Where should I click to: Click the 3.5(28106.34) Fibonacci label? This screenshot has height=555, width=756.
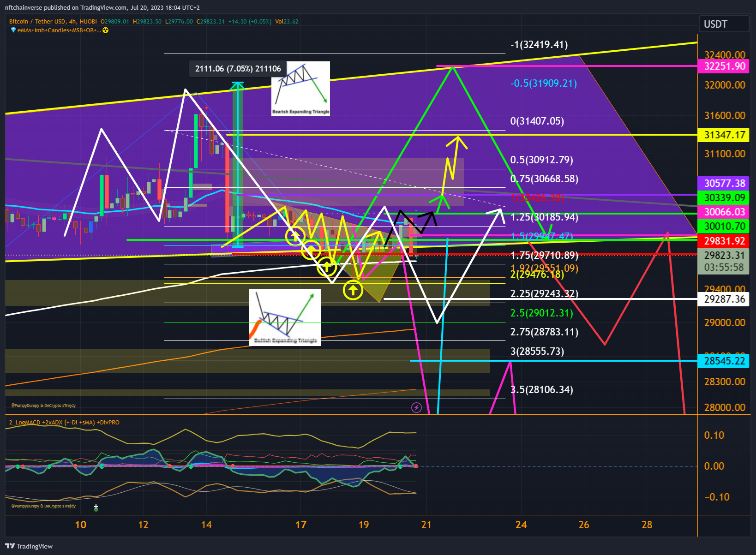pos(542,390)
